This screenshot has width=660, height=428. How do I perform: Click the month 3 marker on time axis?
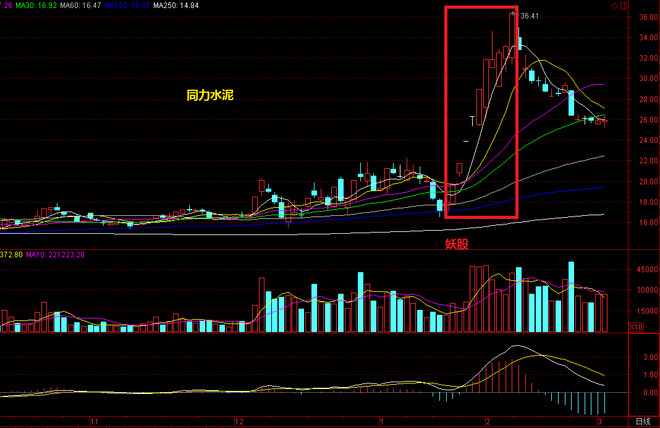599,421
